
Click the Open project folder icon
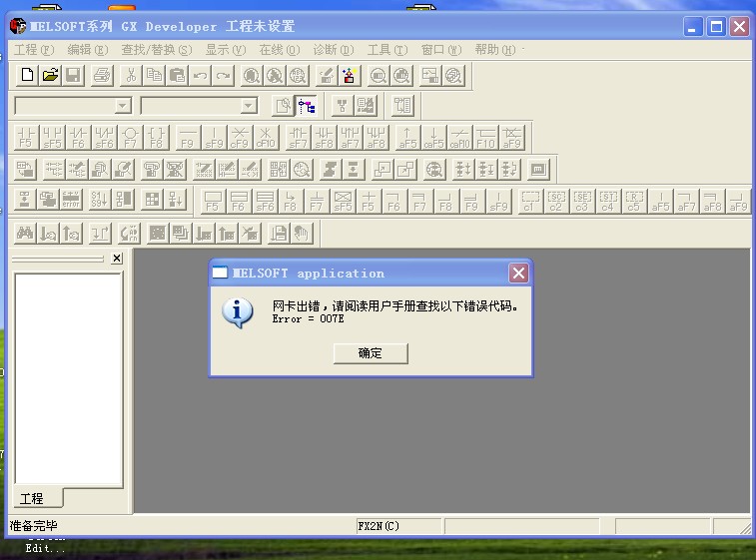coord(49,75)
